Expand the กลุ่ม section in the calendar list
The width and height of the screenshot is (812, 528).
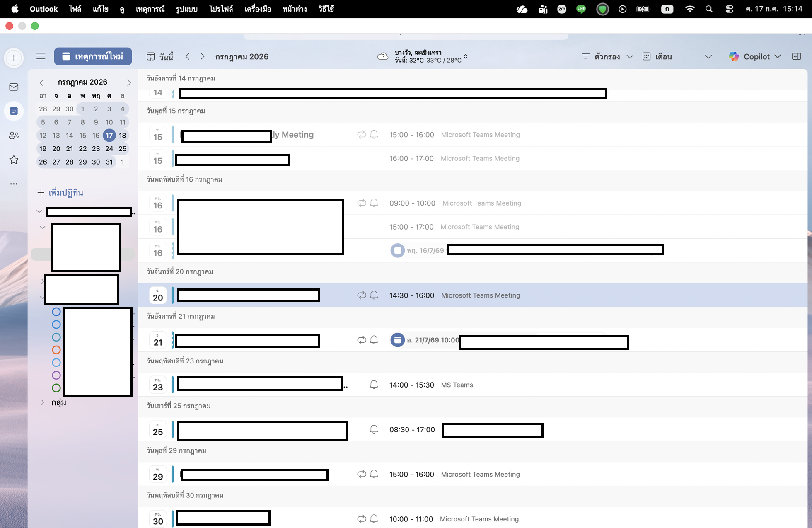pos(43,402)
